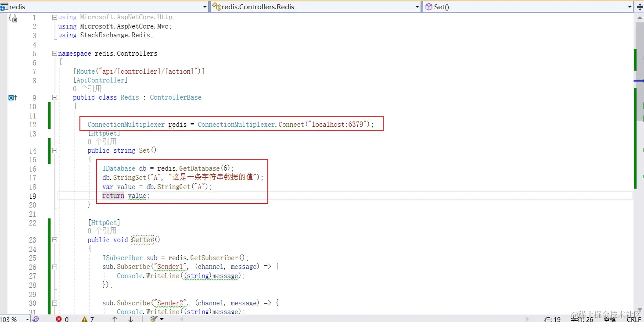Click the [ApiController] attribute
This screenshot has height=322, width=644.
click(x=100, y=80)
